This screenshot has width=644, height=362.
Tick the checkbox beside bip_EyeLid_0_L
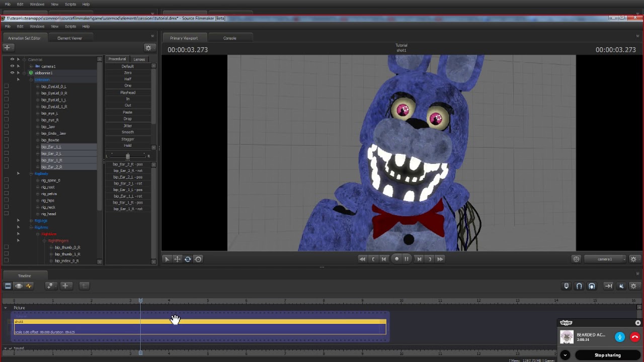[x=6, y=86]
